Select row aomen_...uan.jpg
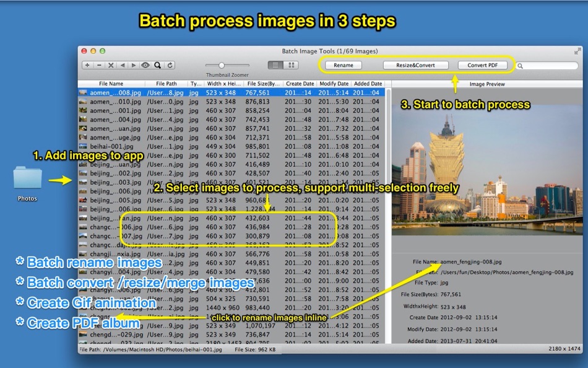Screen dimensions: 588x368 click(231, 128)
